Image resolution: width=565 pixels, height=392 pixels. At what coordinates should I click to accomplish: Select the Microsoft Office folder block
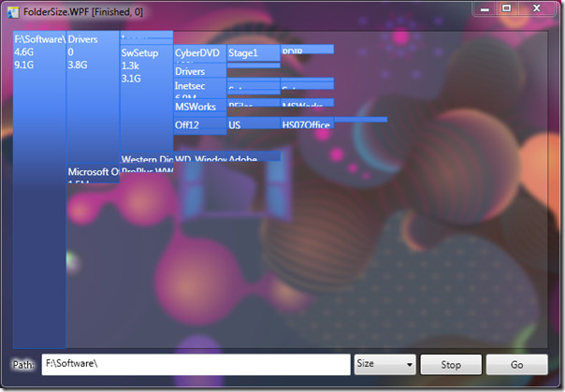(x=93, y=174)
